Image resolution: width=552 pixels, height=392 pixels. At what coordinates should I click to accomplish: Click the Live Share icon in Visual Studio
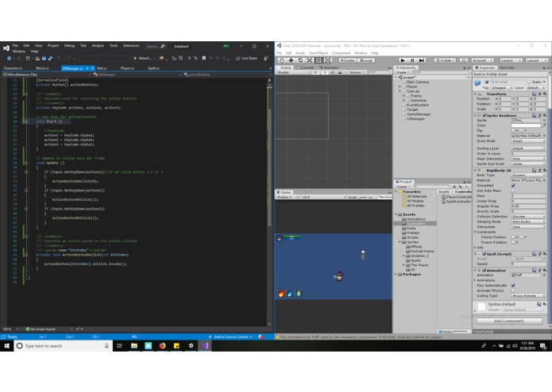[x=237, y=59]
